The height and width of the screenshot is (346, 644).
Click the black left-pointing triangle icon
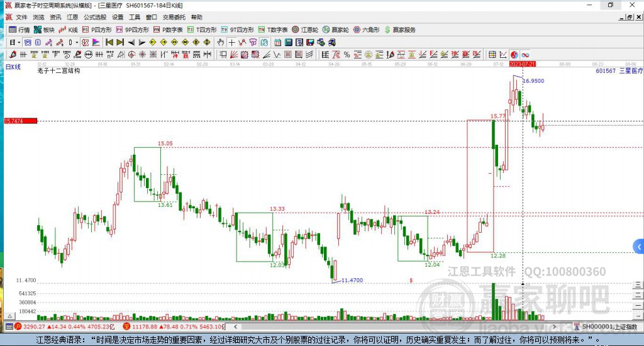point(131,42)
